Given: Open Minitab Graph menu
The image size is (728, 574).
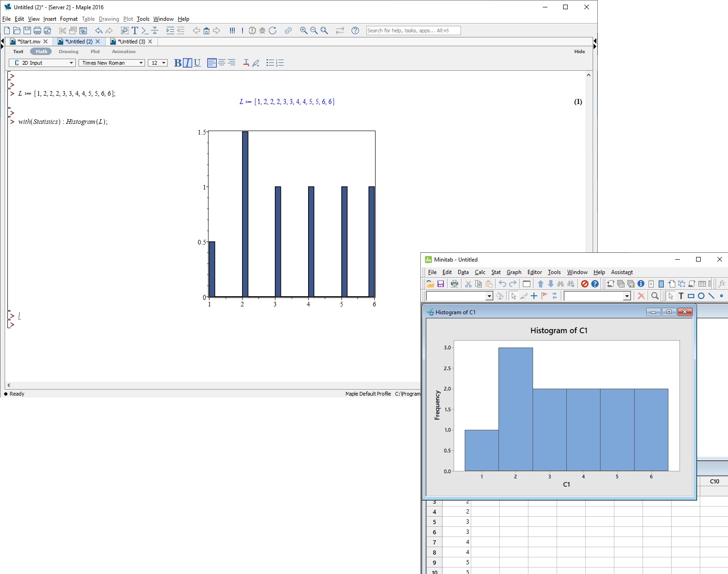Looking at the screenshot, I should [514, 272].
